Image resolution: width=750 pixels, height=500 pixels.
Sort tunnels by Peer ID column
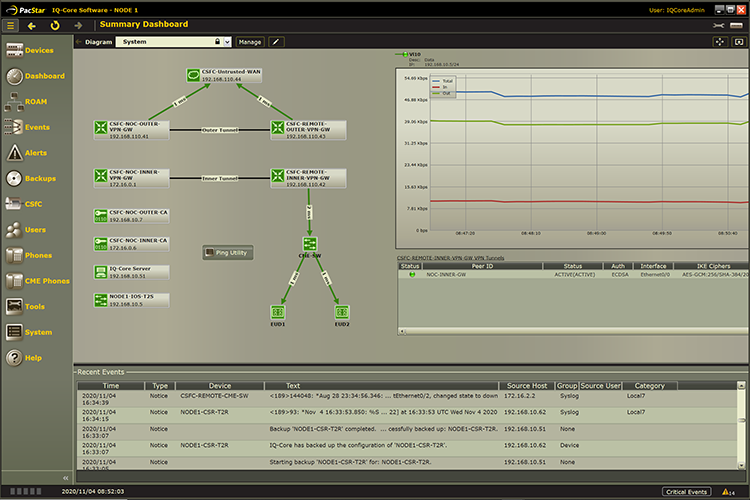point(482,266)
